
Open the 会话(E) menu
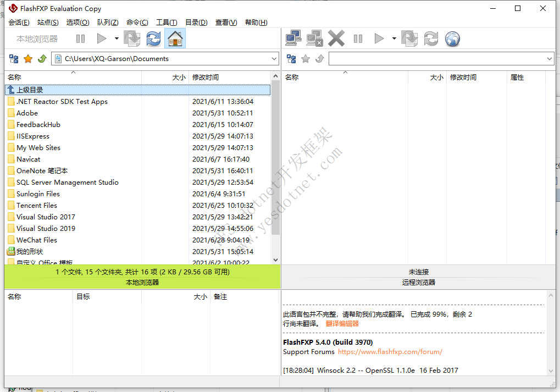point(19,23)
